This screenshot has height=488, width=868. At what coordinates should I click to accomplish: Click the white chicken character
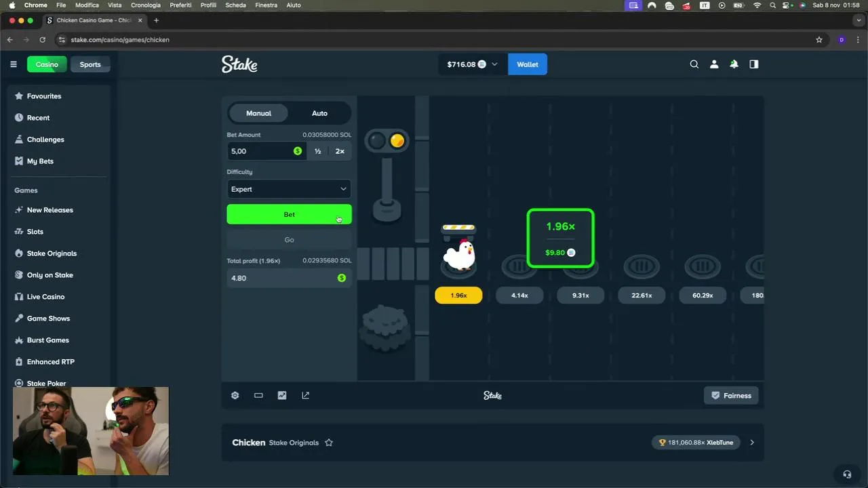pos(459,254)
